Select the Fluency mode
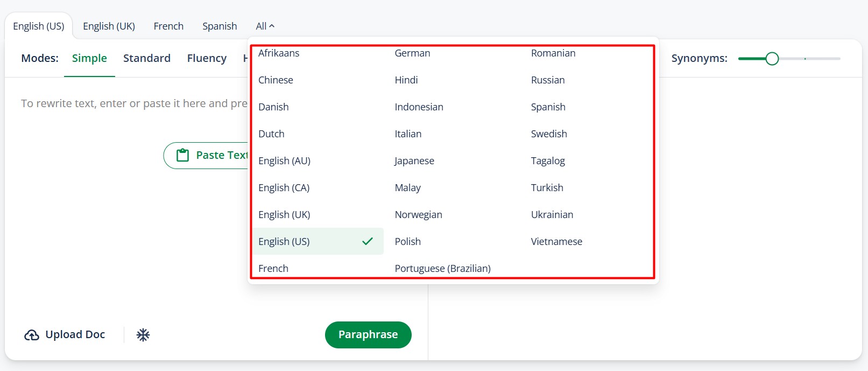Screen dimensions: 868x371 coord(207,58)
